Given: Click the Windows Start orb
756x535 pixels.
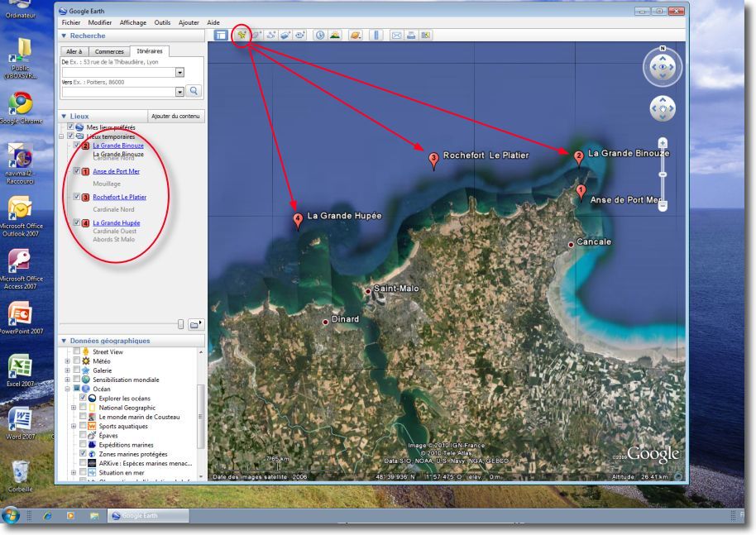Looking at the screenshot, I should 11,515.
